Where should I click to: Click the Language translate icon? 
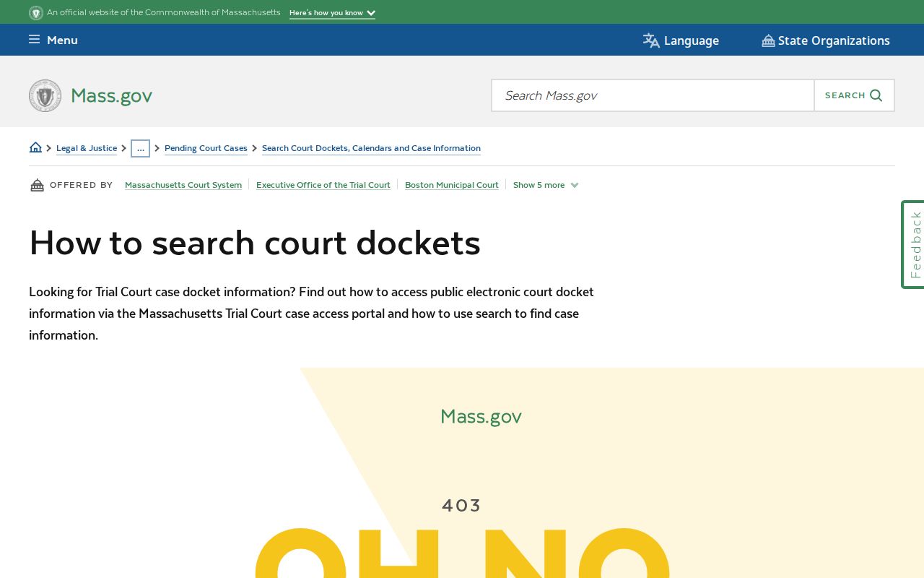point(651,40)
